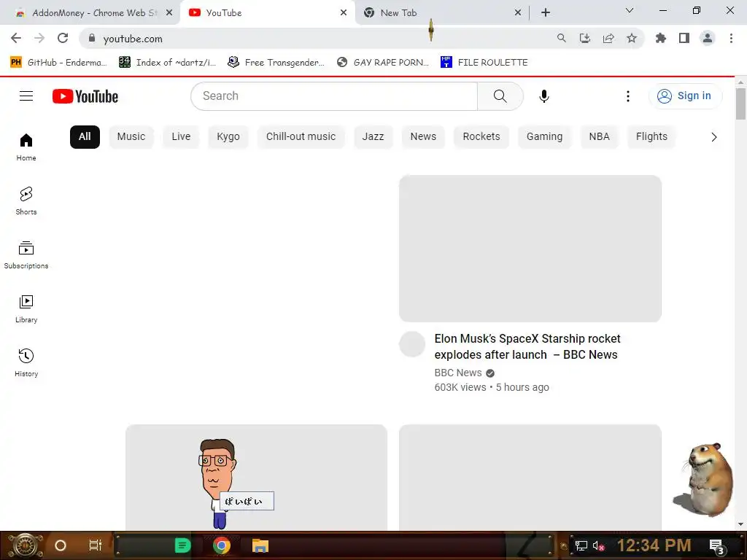Click the search magnifier button on YouTube

[500, 96]
